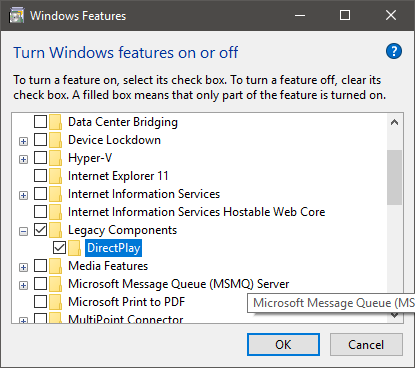Screen dimensions: 415x368
Task: Select the Legacy Components label
Action: point(122,230)
